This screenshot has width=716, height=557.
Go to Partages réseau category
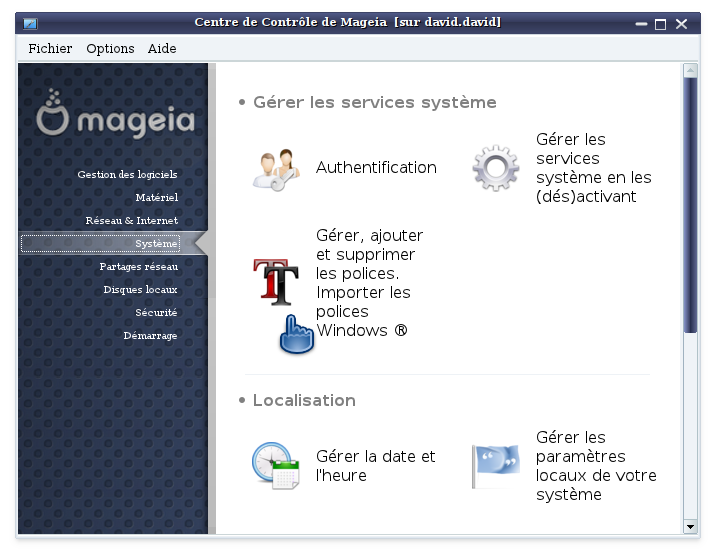139,267
